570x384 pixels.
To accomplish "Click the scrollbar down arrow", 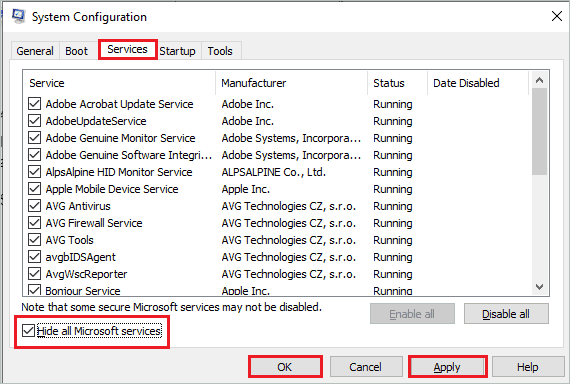I will [x=539, y=287].
